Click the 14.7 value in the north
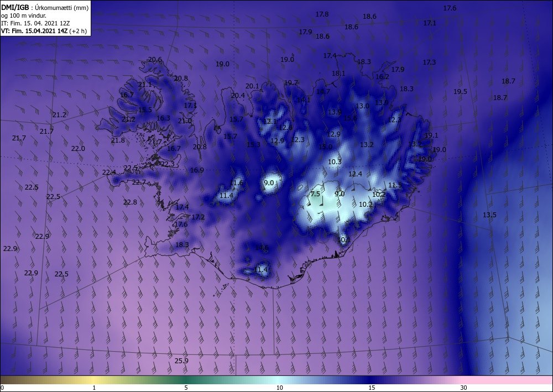The width and height of the screenshot is (553, 392). (x=323, y=91)
